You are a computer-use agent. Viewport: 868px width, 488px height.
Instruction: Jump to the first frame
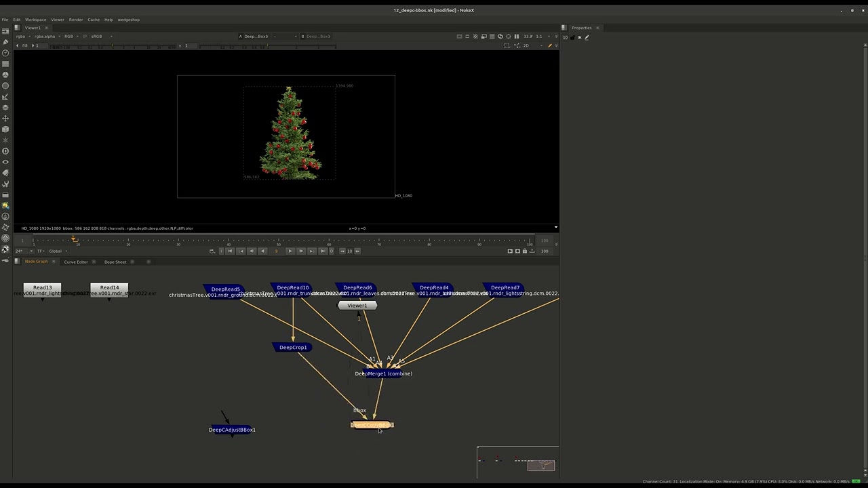point(230,251)
